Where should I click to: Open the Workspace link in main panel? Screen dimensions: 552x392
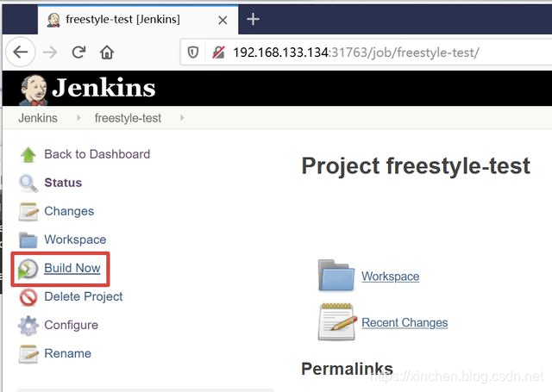tap(391, 277)
